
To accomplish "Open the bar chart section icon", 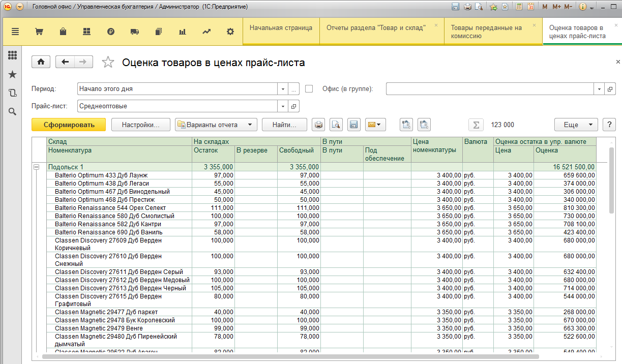I will 182,32.
